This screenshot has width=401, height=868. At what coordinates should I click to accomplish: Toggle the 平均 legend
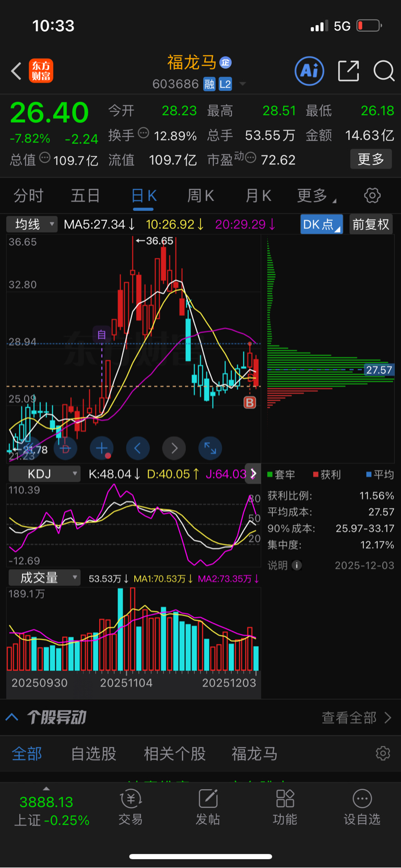tap(380, 474)
